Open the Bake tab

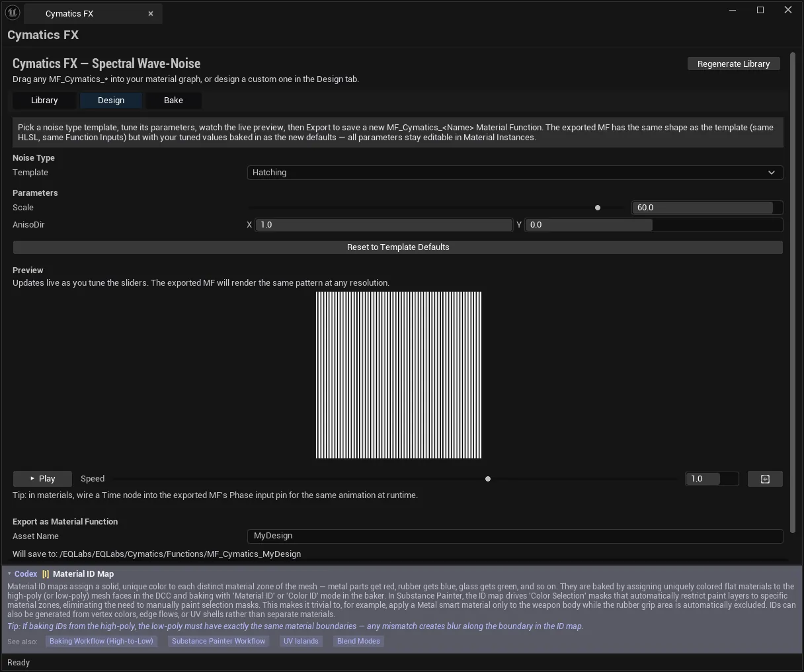(x=173, y=101)
